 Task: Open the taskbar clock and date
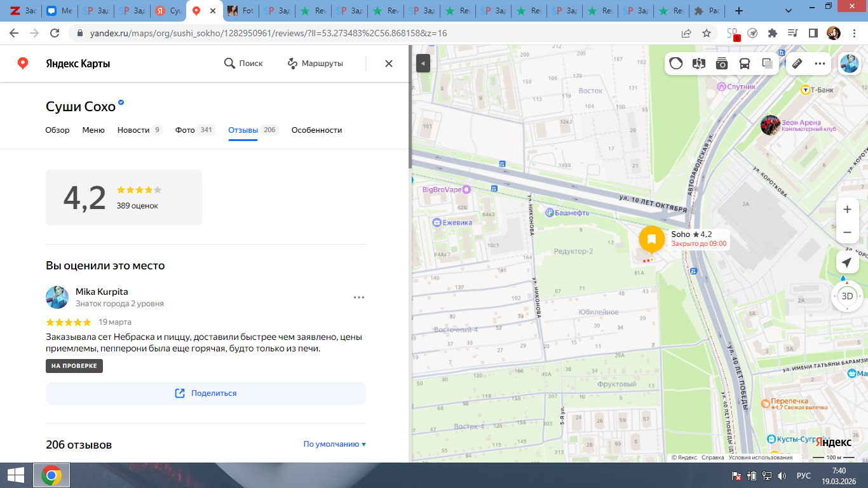(839, 475)
